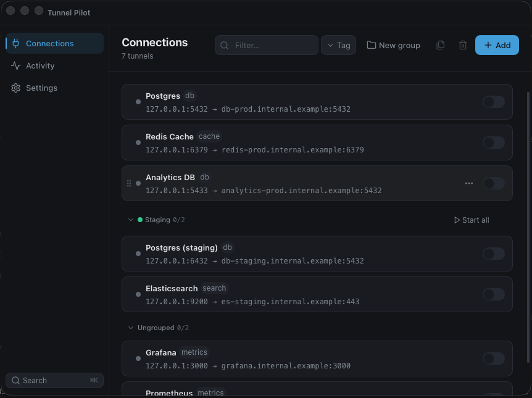Enable the Grafana tunnel toggle
The height and width of the screenshot is (398, 532).
point(494,359)
